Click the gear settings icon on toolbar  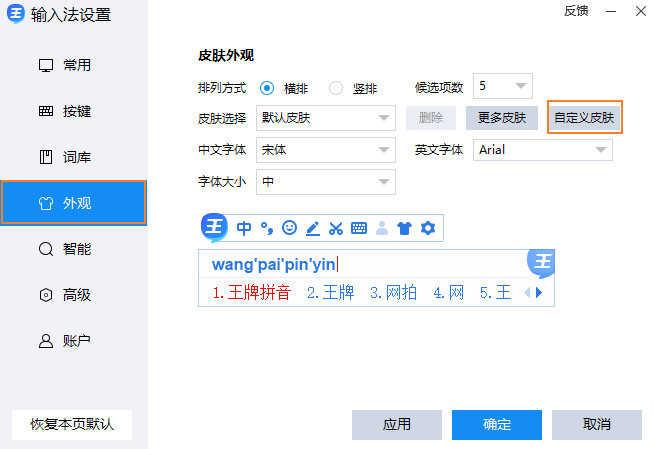428,228
